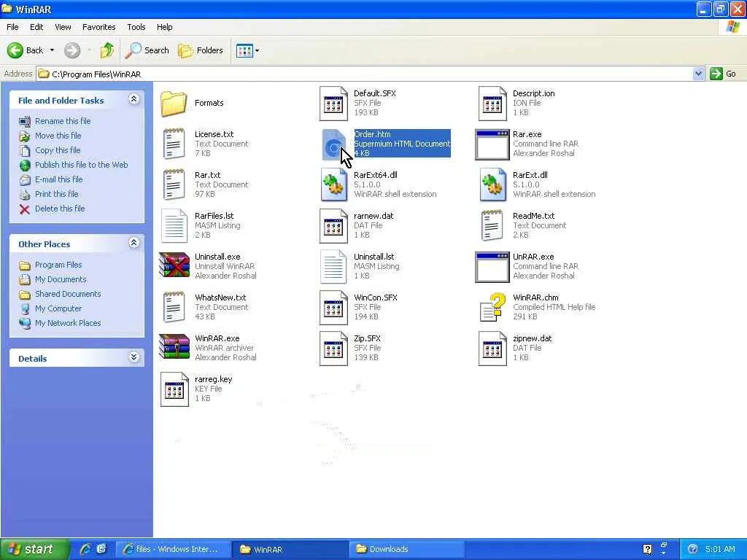Click Print this file link
This screenshot has width=747, height=560.
(x=56, y=194)
